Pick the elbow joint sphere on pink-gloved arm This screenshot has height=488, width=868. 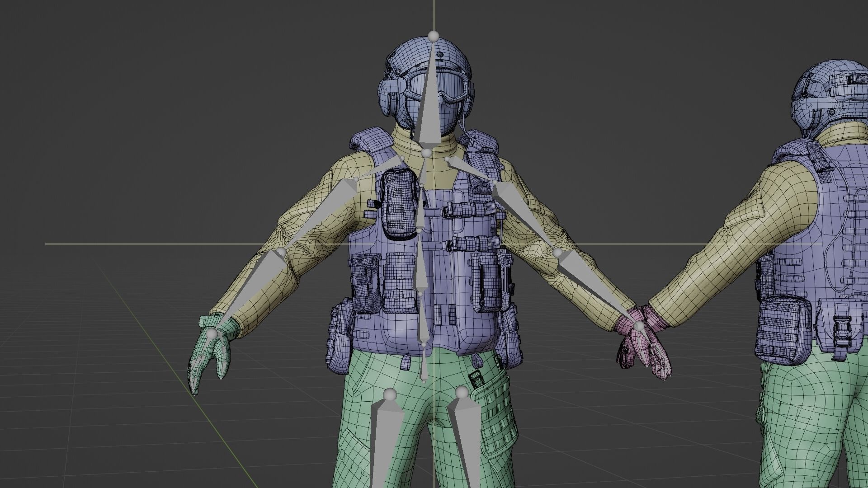(558, 252)
